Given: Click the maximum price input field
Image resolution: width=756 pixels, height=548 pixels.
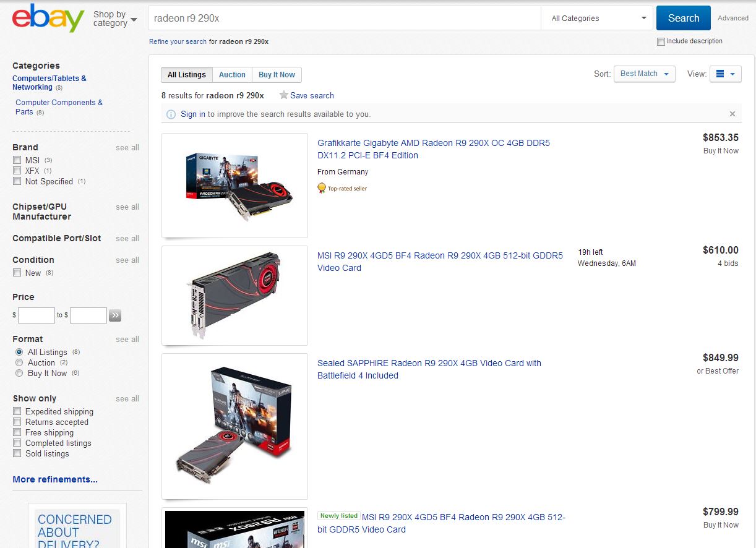Looking at the screenshot, I should 88,315.
